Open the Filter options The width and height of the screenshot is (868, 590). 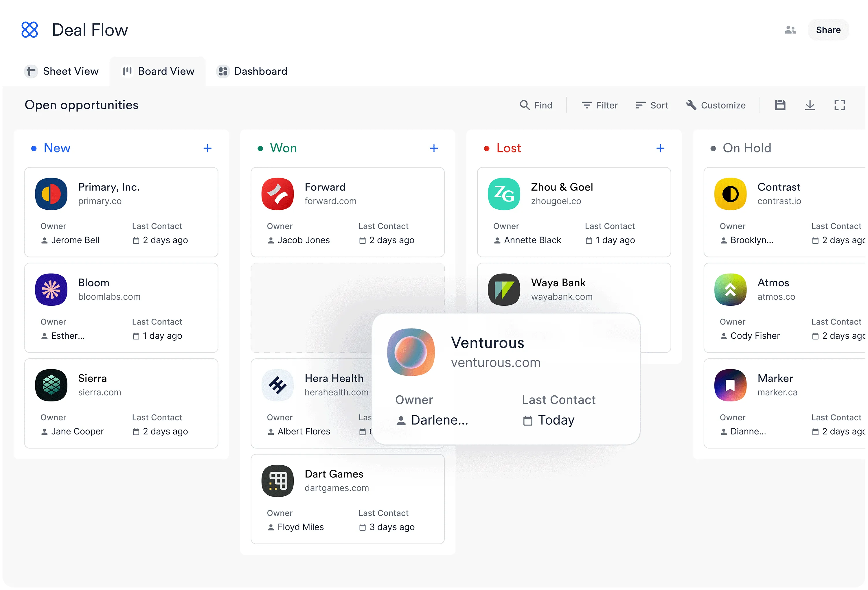(599, 105)
